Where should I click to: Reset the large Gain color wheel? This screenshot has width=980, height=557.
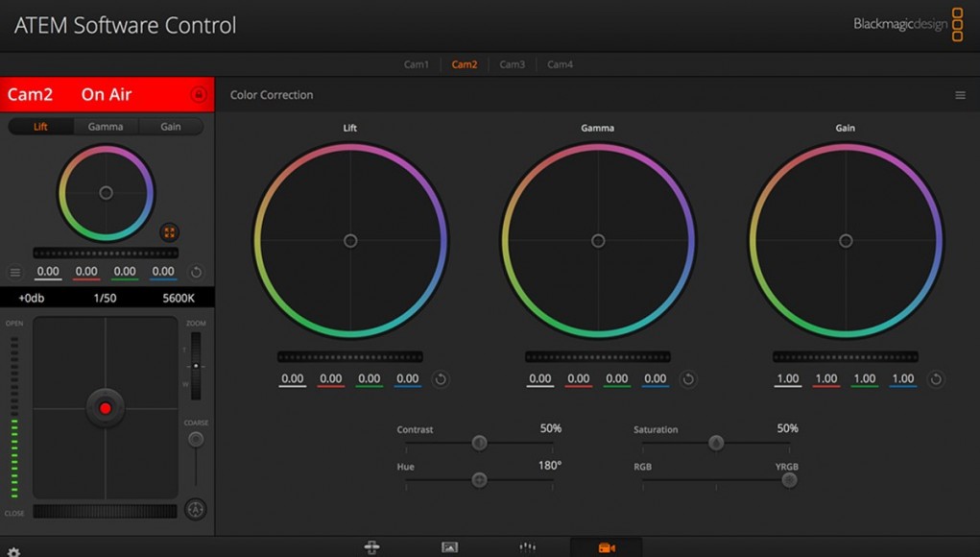tap(936, 378)
